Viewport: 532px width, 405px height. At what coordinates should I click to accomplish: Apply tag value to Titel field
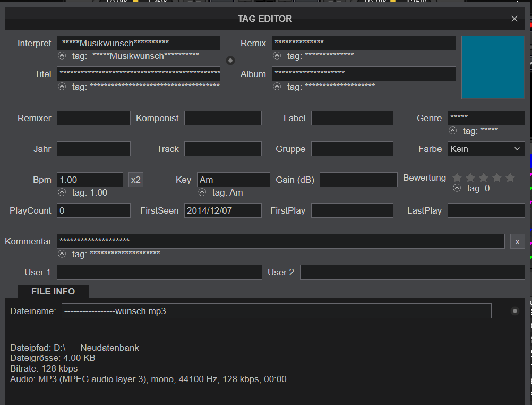pyautogui.click(x=62, y=86)
